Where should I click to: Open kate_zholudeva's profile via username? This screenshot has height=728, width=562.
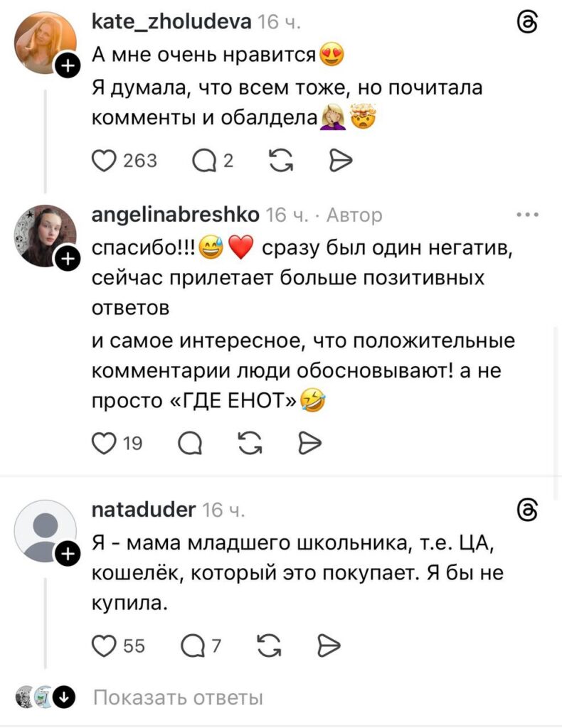pos(171,23)
